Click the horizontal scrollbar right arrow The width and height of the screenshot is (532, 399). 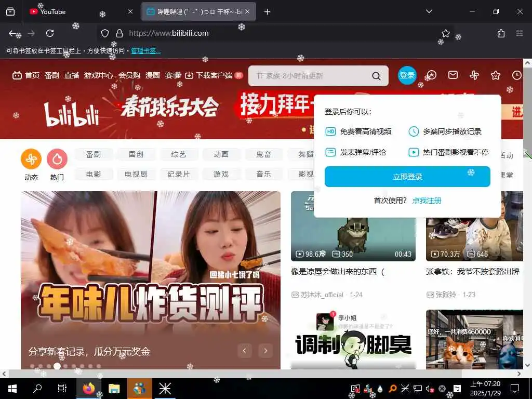coord(519,374)
